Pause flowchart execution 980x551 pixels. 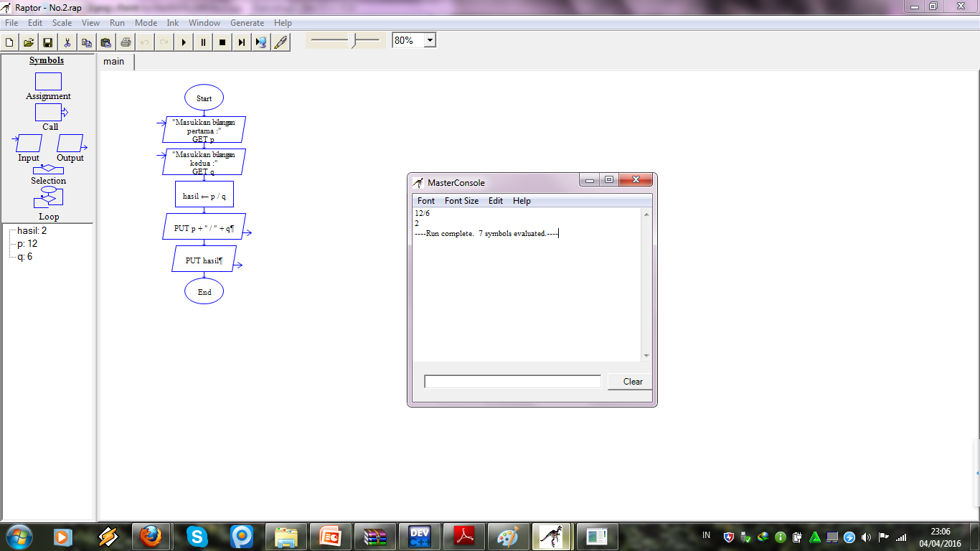click(x=203, y=42)
